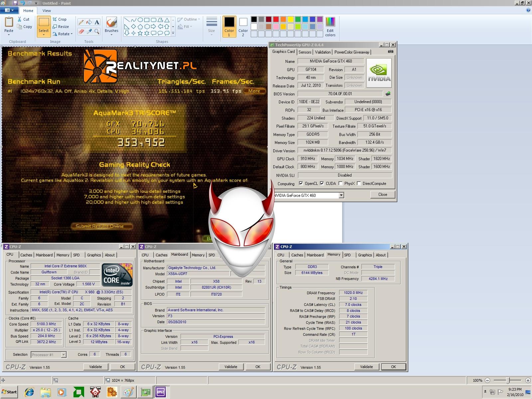This screenshot has width=532, height=399.
Task: Open Windows Media Player from taskbar
Action: tap(62, 392)
